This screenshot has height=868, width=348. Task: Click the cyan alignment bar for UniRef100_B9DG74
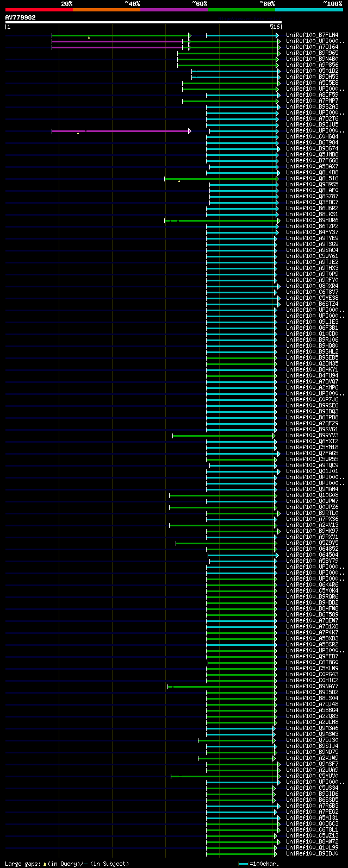(243, 149)
